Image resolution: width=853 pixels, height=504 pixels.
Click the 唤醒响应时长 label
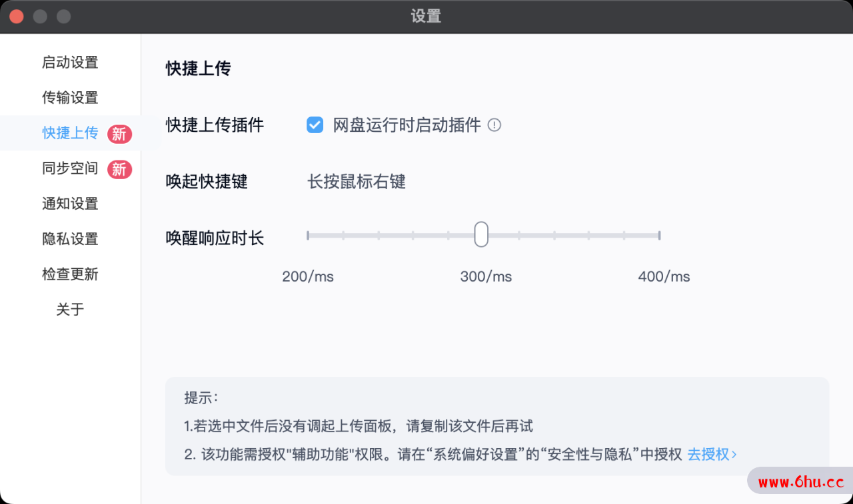click(x=215, y=238)
